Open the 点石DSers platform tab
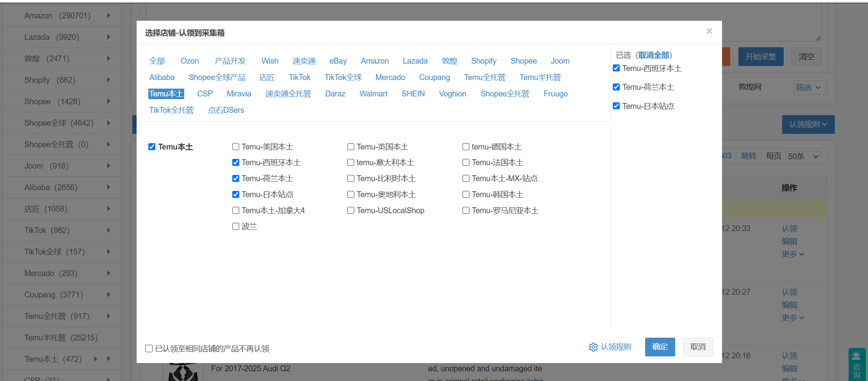 point(226,110)
